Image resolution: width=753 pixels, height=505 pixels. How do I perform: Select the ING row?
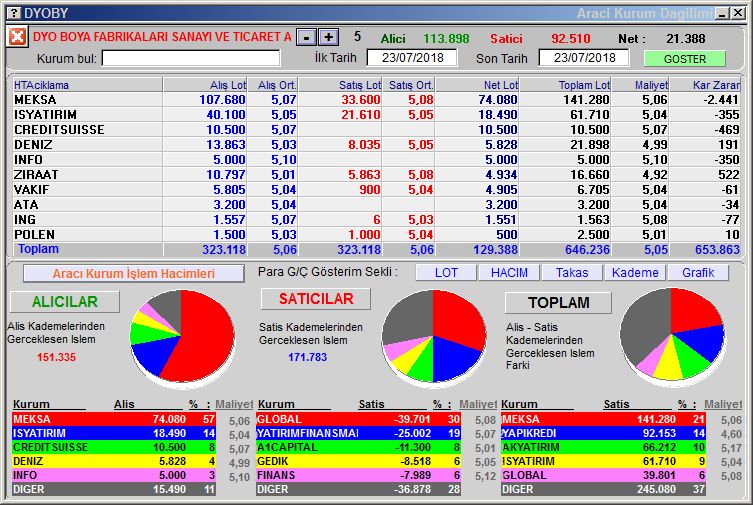click(376, 219)
